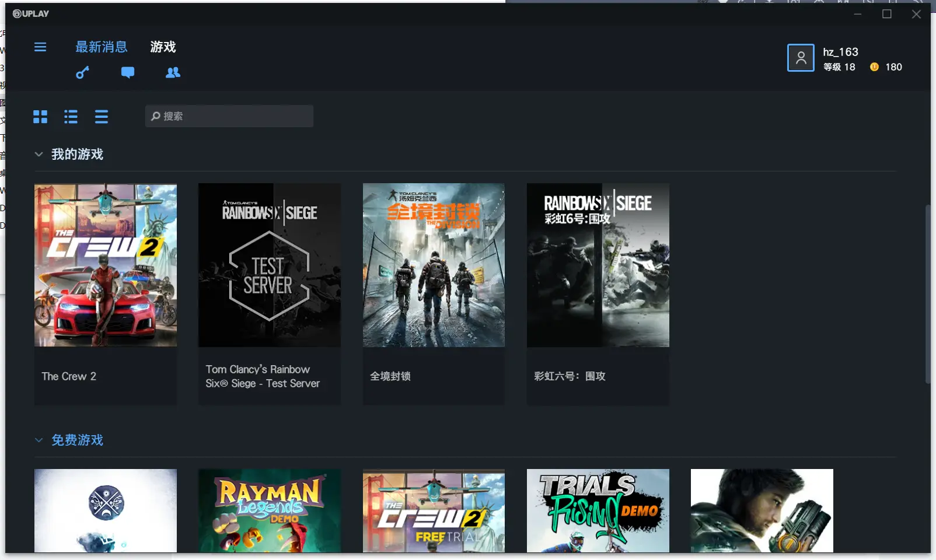Click The Crew 2 title text
Image resolution: width=936 pixels, height=560 pixels.
[69, 376]
